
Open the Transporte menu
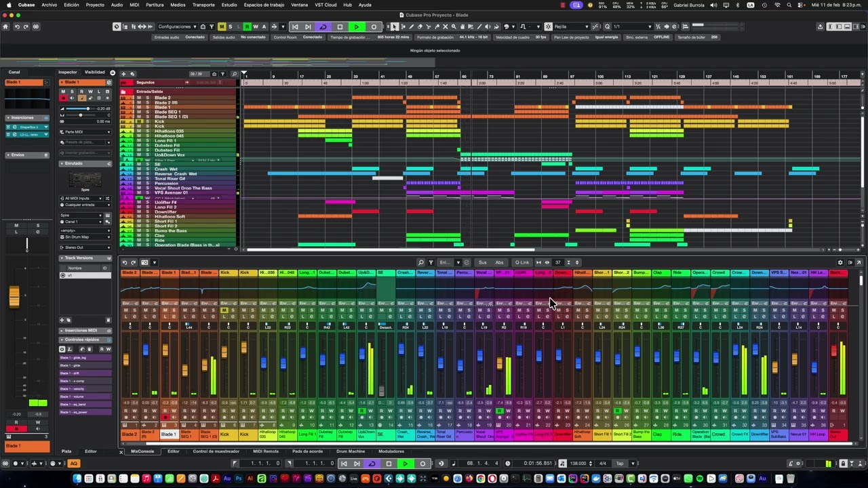(x=203, y=5)
